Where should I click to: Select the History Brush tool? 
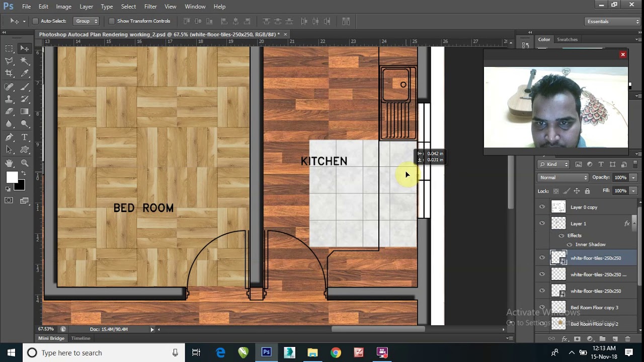tap(25, 99)
